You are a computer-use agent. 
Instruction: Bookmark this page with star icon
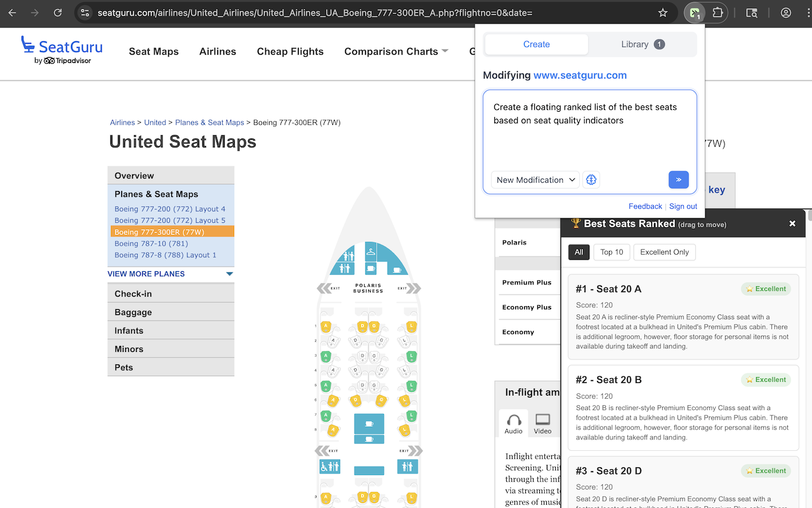tap(663, 13)
